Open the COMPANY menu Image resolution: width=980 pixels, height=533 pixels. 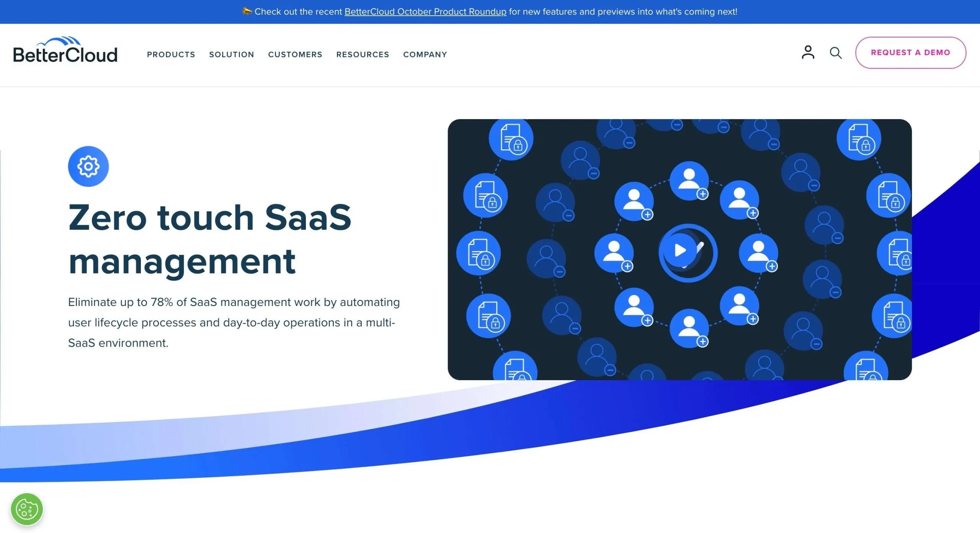click(x=425, y=54)
